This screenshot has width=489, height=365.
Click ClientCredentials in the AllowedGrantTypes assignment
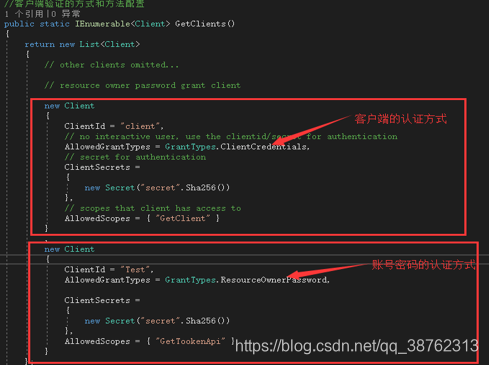263,147
